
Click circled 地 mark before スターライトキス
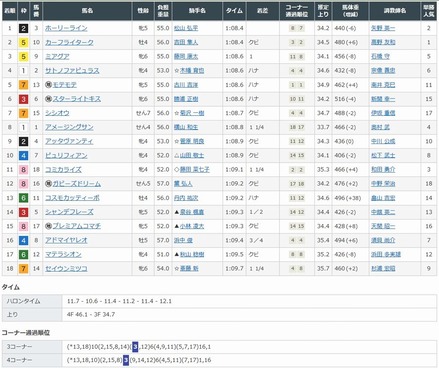click(x=48, y=99)
